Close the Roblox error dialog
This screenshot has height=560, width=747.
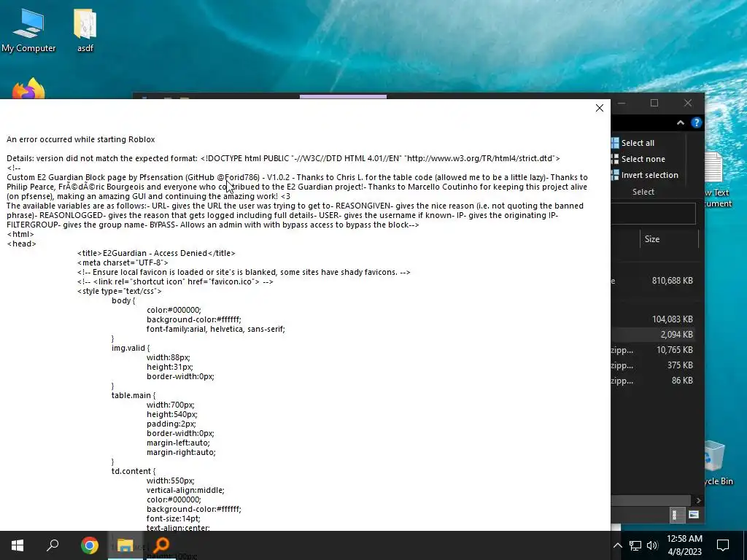(600, 108)
